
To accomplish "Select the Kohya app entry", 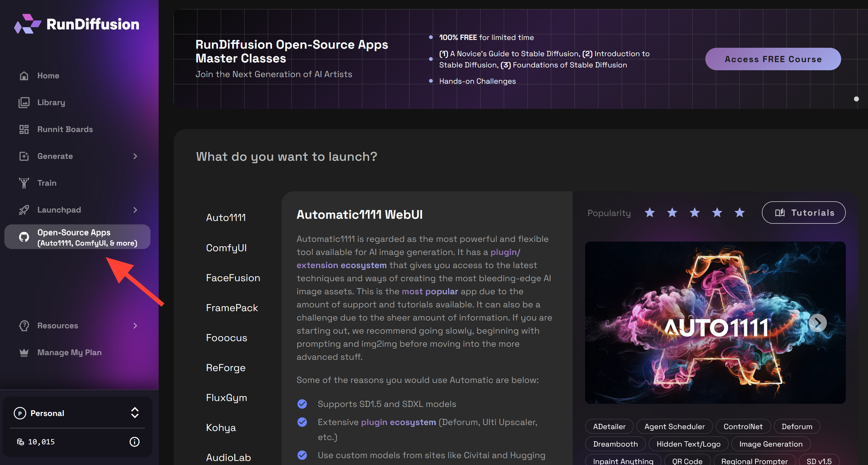I will click(x=220, y=427).
